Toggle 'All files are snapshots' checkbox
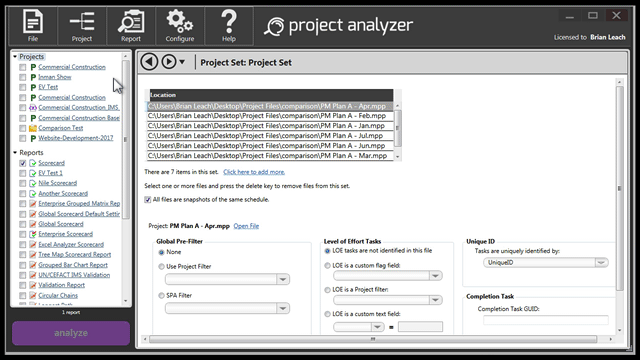This screenshot has height=360, width=640. [147, 200]
